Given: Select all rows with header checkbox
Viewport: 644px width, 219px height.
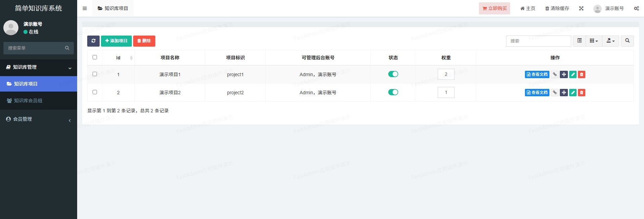Looking at the screenshot, I should [x=95, y=57].
